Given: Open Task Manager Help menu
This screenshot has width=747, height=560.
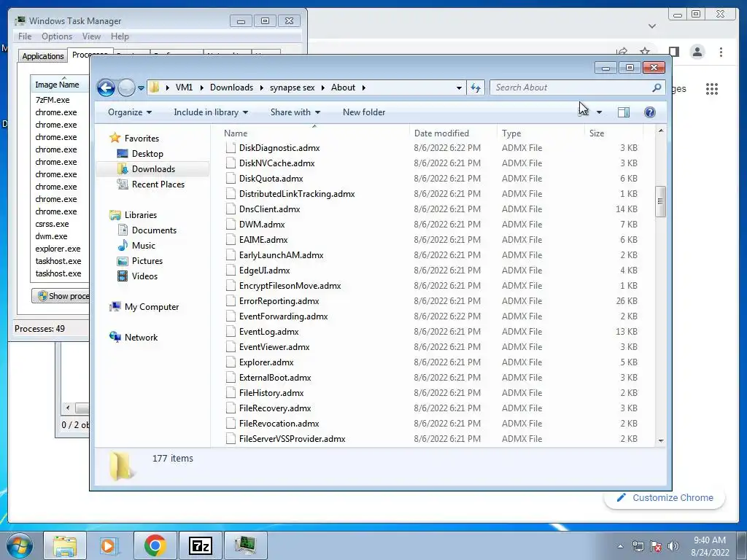Looking at the screenshot, I should coord(120,36).
